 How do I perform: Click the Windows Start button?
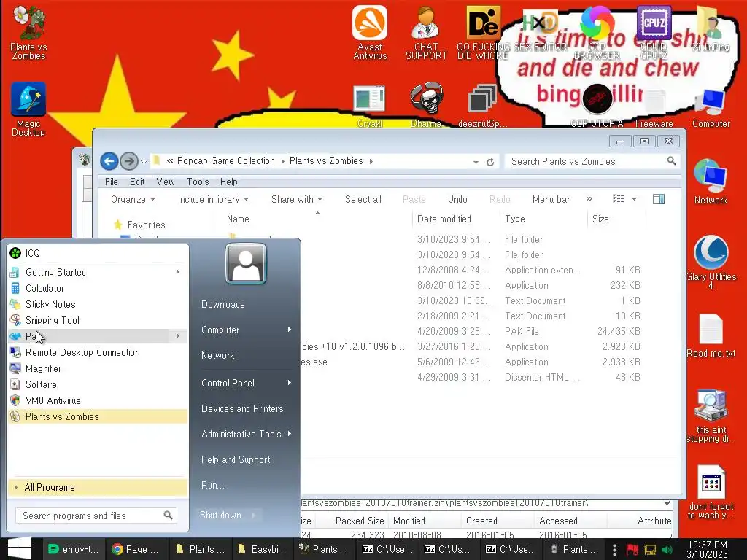click(20, 548)
